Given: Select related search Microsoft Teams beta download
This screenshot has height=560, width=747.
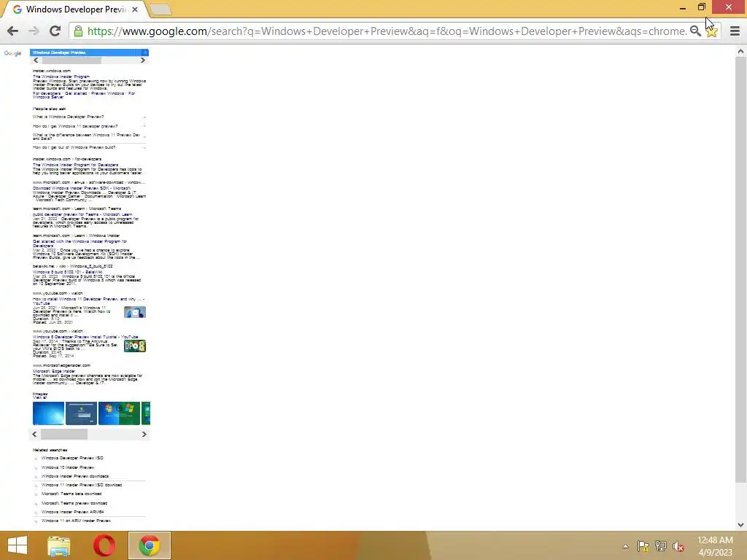Looking at the screenshot, I should 71,494.
